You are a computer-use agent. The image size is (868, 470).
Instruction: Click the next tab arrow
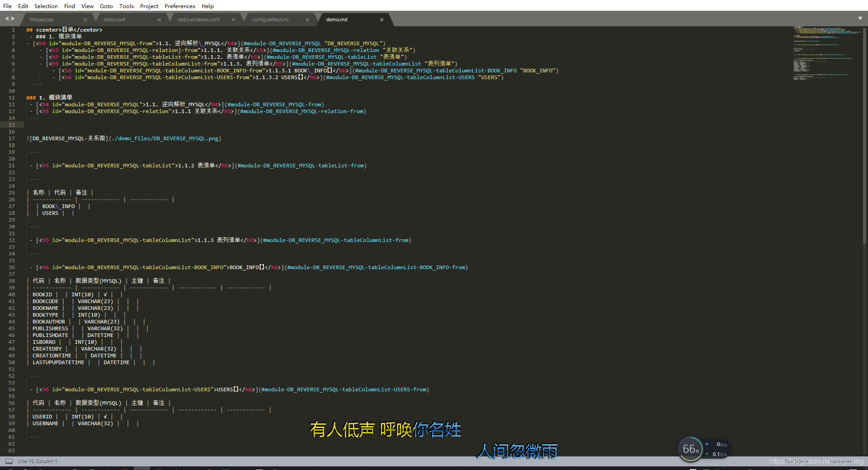(x=13, y=19)
